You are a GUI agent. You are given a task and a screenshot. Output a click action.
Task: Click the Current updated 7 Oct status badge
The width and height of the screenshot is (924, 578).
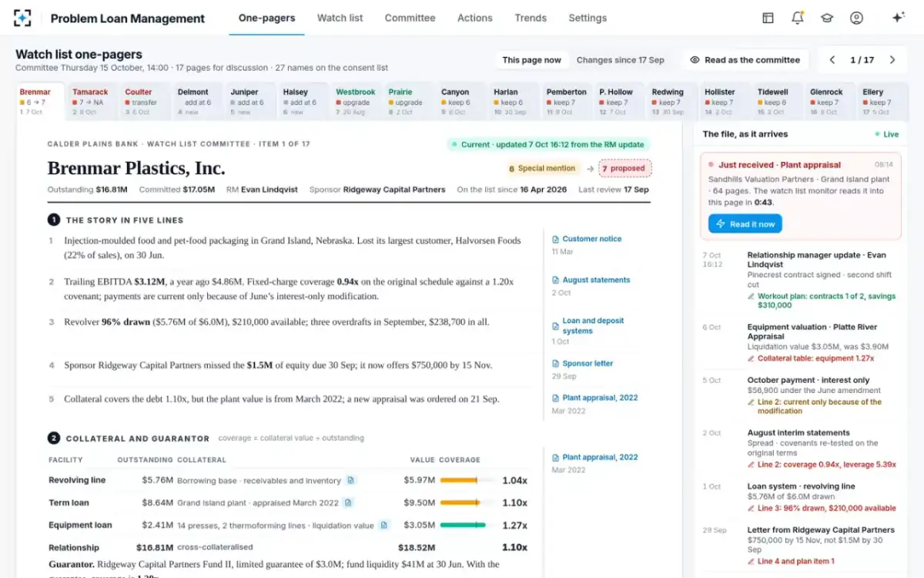[548, 144]
